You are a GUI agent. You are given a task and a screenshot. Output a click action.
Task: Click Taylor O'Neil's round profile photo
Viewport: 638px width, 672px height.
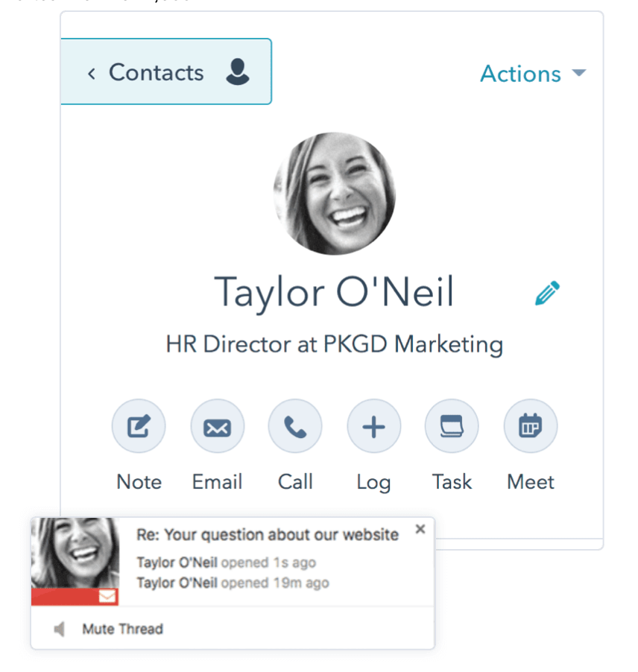335,194
